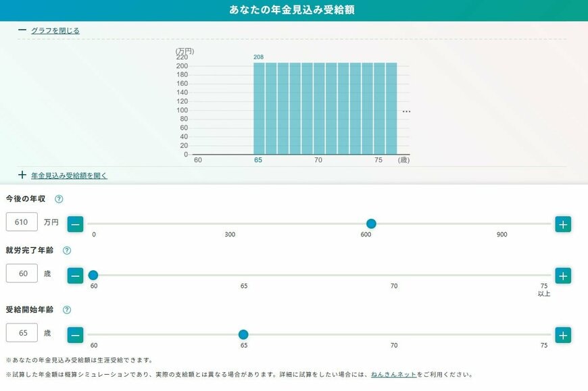Expand 年金見込み受給額を開く section
This screenshot has height=391, width=588.
68,175
